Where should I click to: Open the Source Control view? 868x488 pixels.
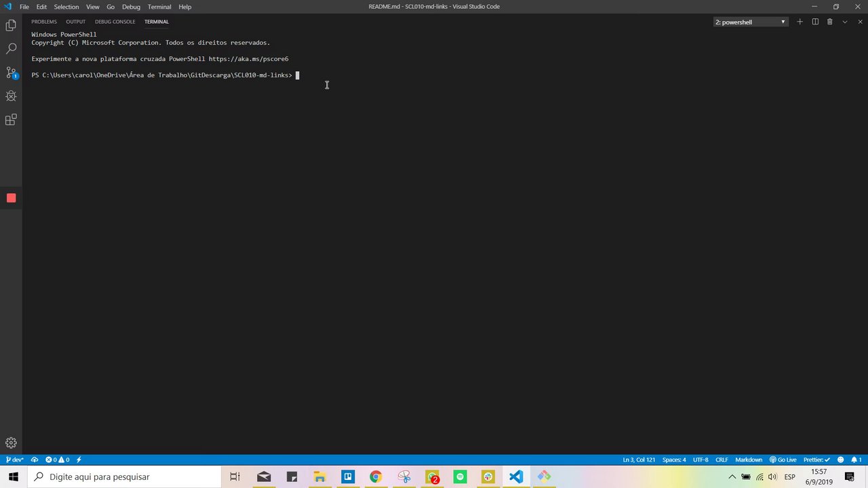(x=11, y=73)
